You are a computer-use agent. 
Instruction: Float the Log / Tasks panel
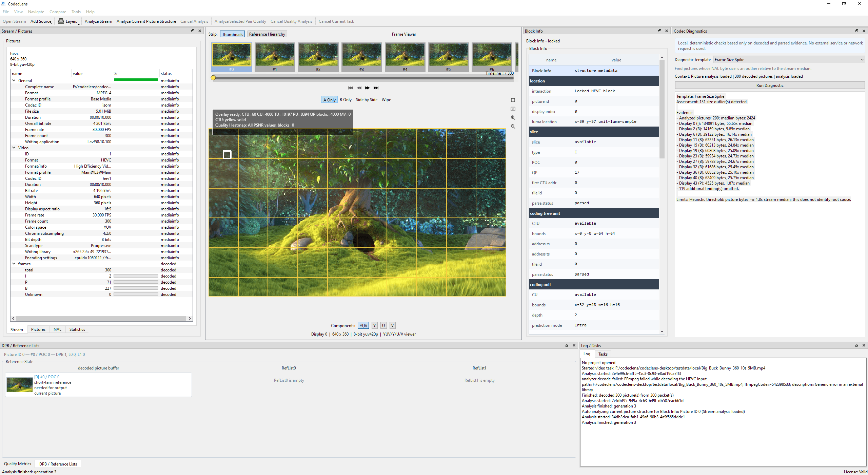click(857, 345)
